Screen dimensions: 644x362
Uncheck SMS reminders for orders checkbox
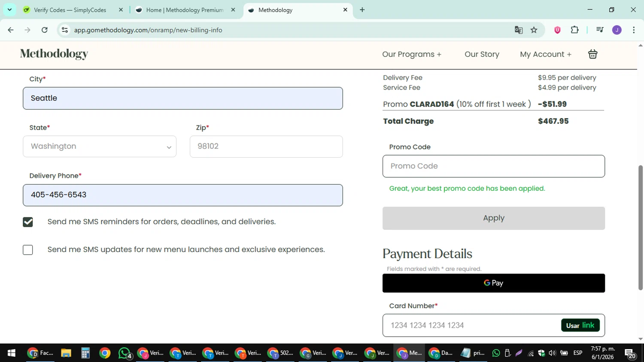pos(28,222)
